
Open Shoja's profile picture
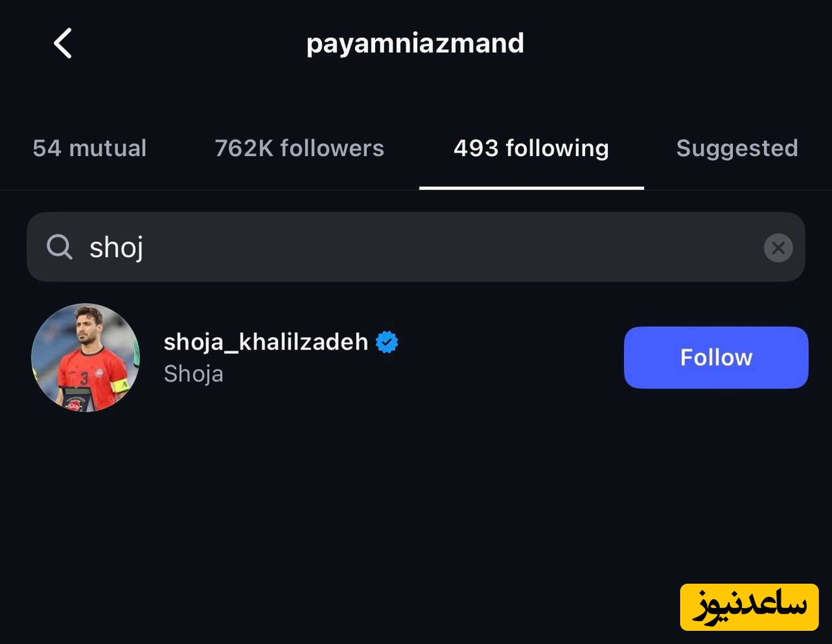[85, 358]
